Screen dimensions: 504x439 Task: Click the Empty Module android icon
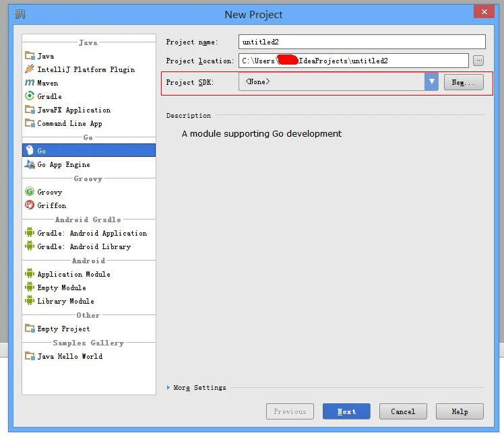(30, 287)
